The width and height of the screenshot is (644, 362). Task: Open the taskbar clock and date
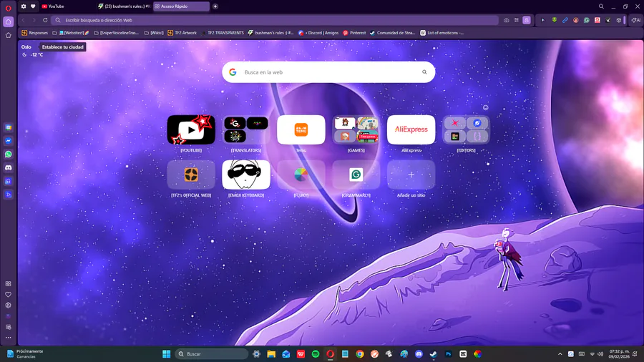pyautogui.click(x=619, y=354)
